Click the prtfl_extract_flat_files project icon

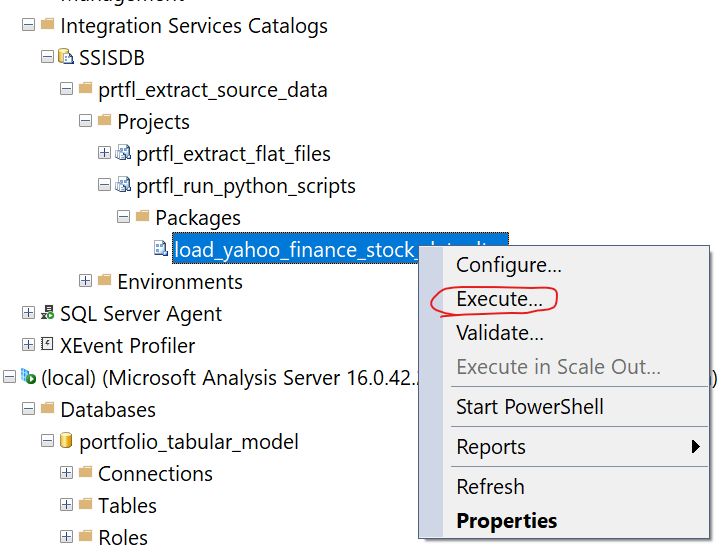(124, 154)
